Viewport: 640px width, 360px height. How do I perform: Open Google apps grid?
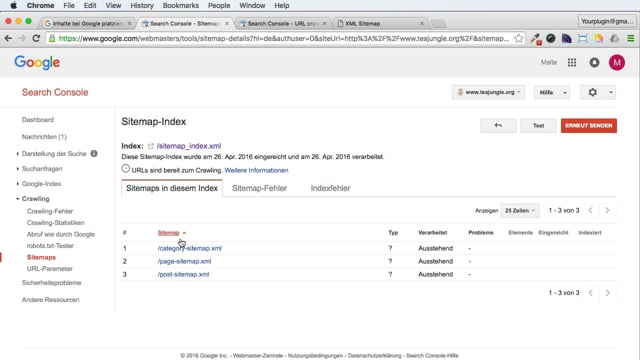tap(572, 62)
